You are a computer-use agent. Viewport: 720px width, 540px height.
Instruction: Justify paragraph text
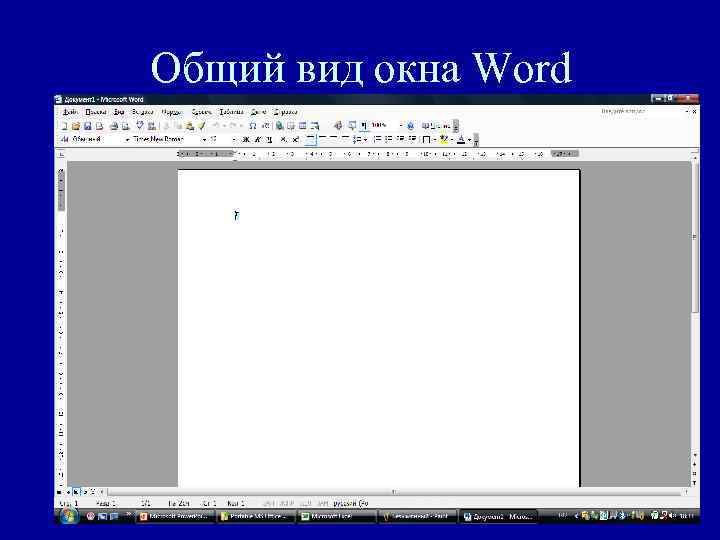click(x=345, y=139)
